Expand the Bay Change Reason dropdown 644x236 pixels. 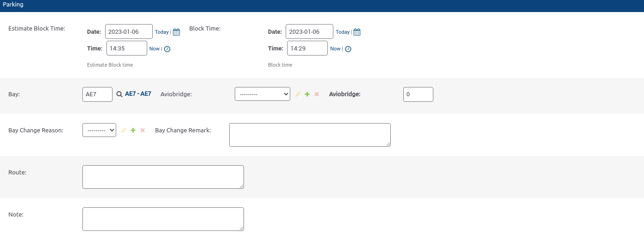point(99,130)
